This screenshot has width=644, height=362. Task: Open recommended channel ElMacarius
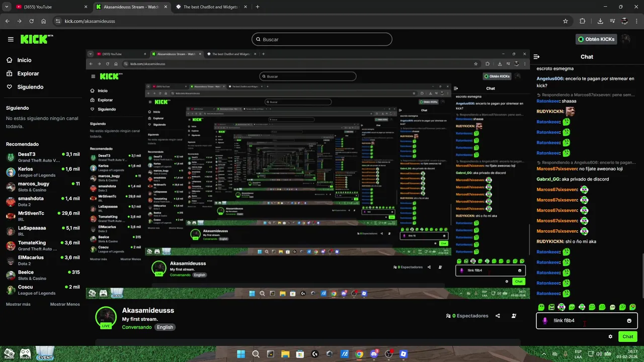(43, 260)
